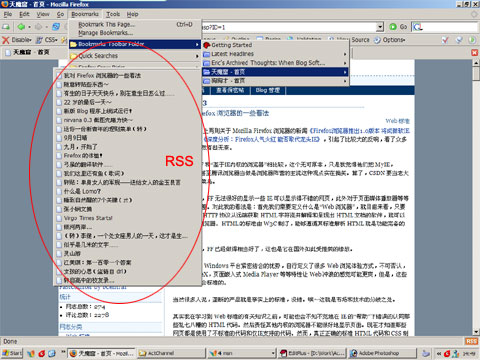Switch to ActChannel taskbar button

click(171, 353)
